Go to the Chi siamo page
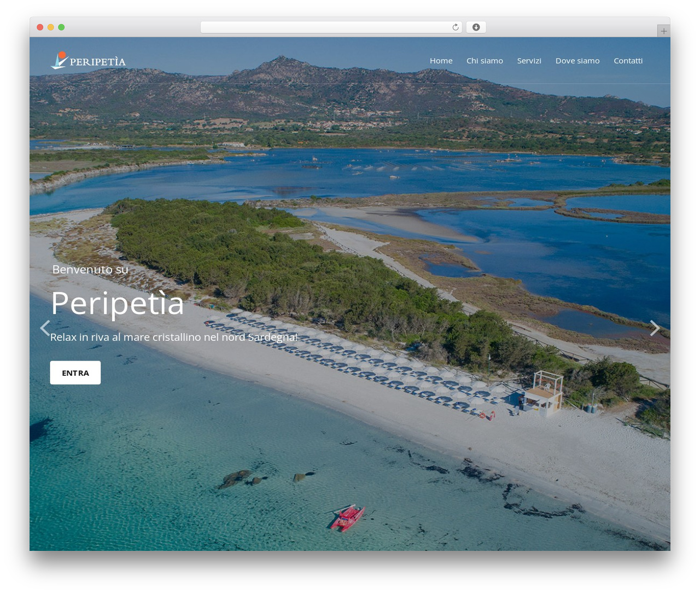The height and width of the screenshot is (593, 700). (485, 61)
